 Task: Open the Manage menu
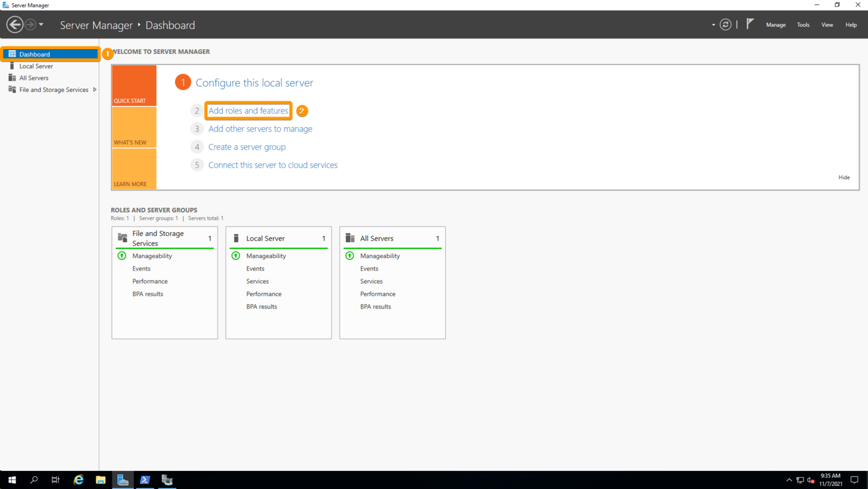point(776,24)
